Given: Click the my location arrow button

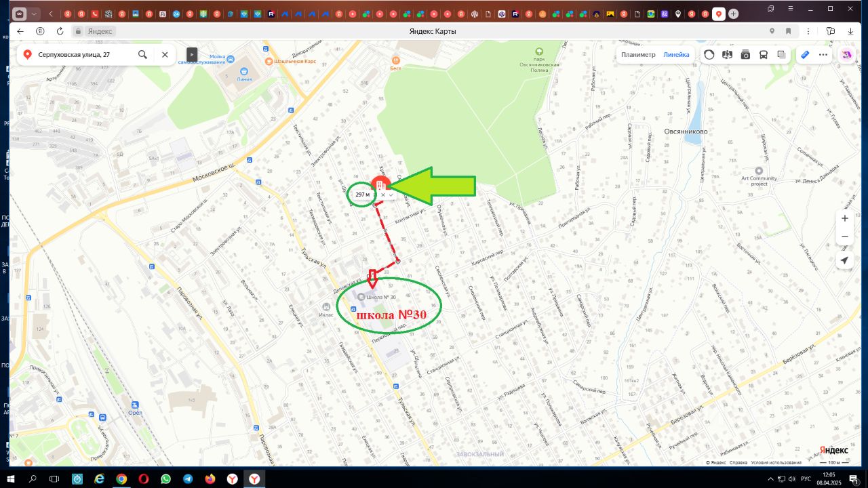Looking at the screenshot, I should click(x=844, y=260).
